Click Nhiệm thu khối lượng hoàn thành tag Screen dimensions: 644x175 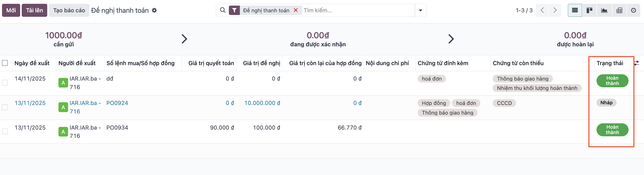(x=537, y=88)
